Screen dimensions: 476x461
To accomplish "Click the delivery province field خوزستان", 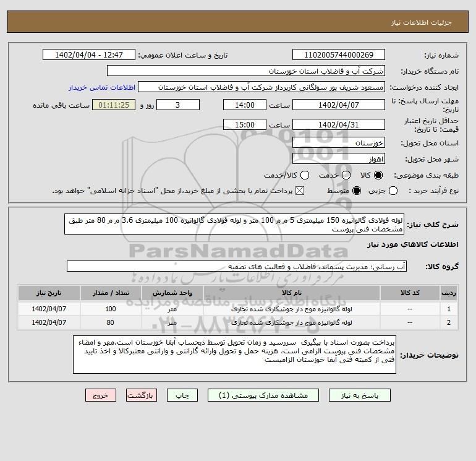I will 339,142.
